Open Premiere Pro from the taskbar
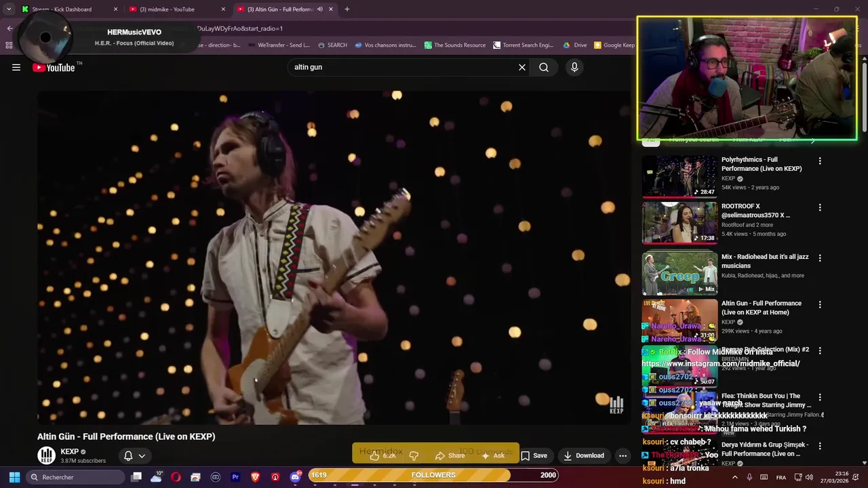The image size is (868, 488). coord(235,477)
